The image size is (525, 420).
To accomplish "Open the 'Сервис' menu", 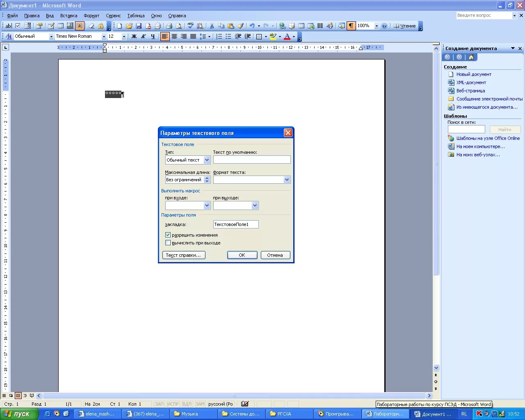I will (113, 16).
